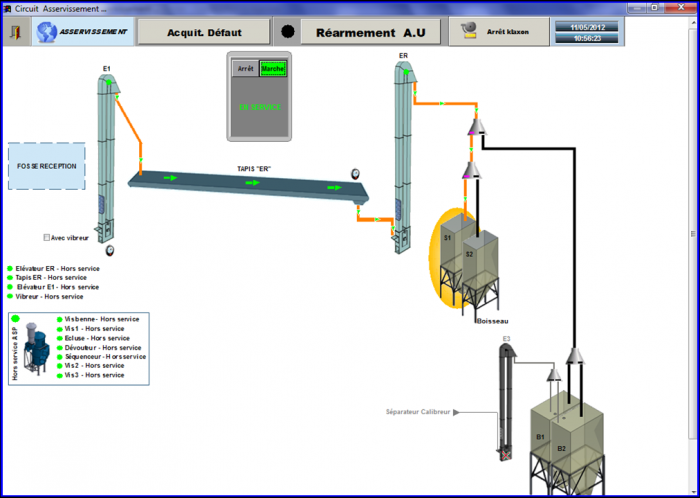Screen dimensions: 700x498
Task: Click the Arrêt klaxon horn icon
Action: [470, 32]
